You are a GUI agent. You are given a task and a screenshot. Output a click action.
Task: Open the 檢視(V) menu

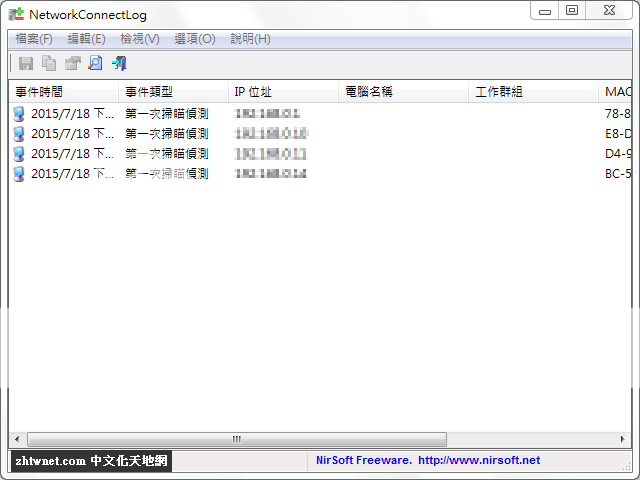[140, 39]
